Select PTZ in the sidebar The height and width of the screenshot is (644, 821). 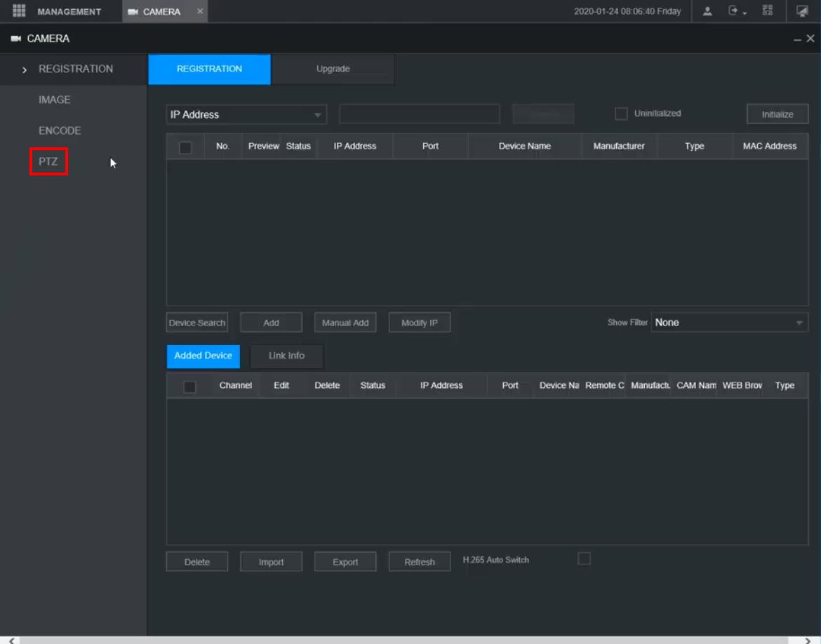pyautogui.click(x=48, y=161)
